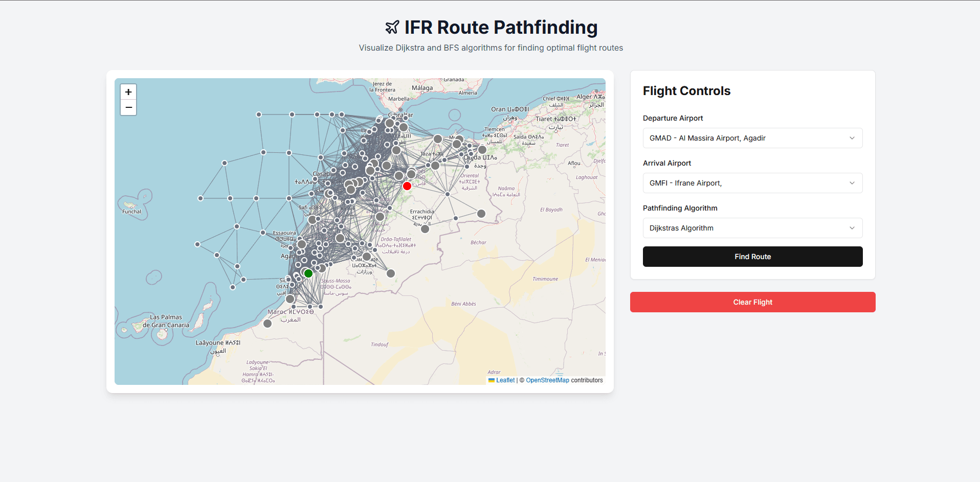Click the Timimoune map label
This screenshot has width=980, height=482.
[x=545, y=279]
